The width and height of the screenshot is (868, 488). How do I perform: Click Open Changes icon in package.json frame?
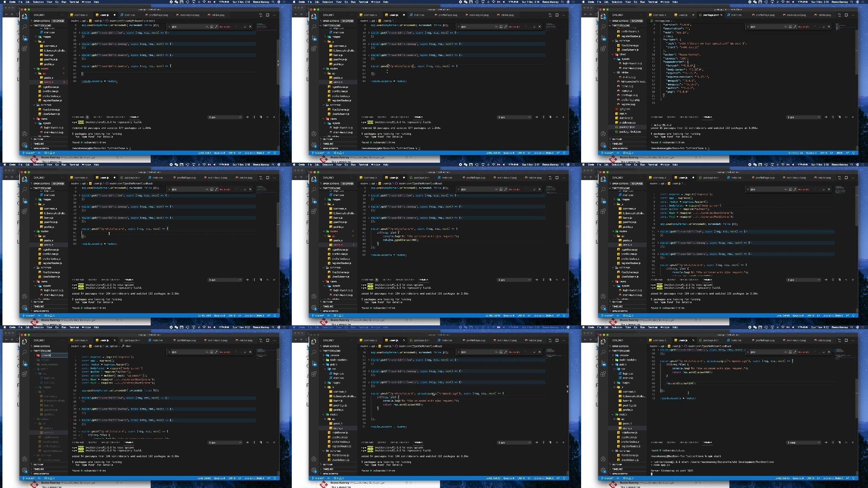[840, 15]
